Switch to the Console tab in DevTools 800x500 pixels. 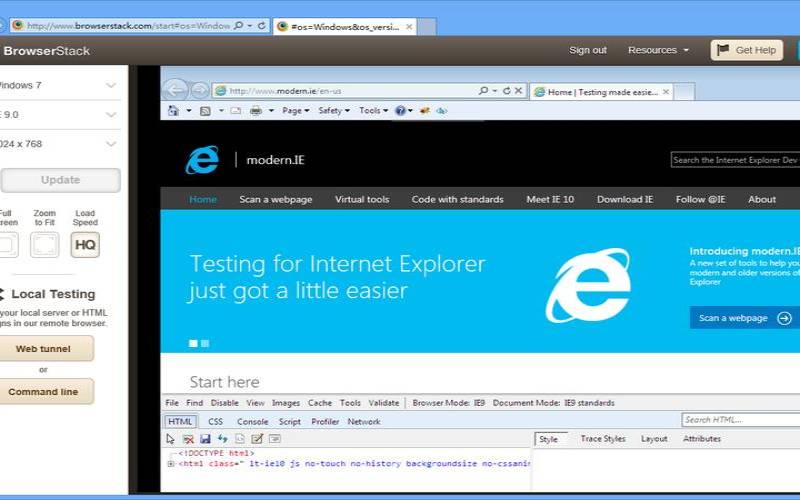coord(252,422)
